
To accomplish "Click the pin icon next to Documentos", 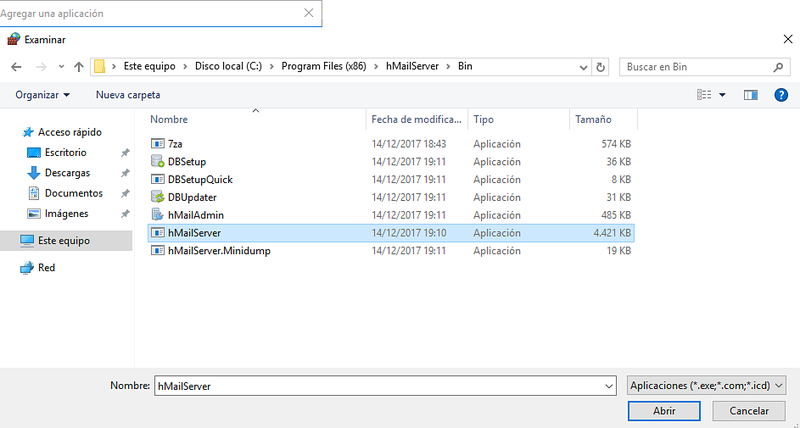I will tap(125, 194).
